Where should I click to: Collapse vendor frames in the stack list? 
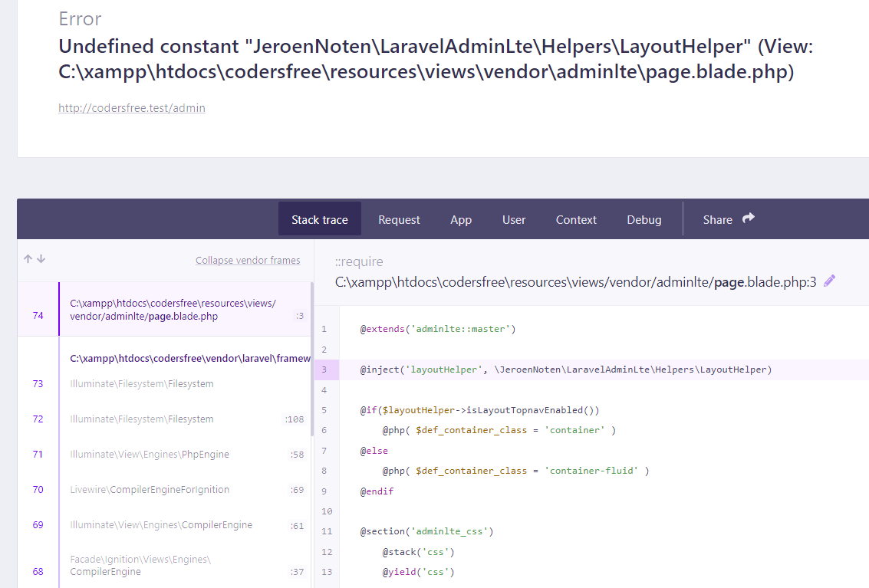coord(248,260)
